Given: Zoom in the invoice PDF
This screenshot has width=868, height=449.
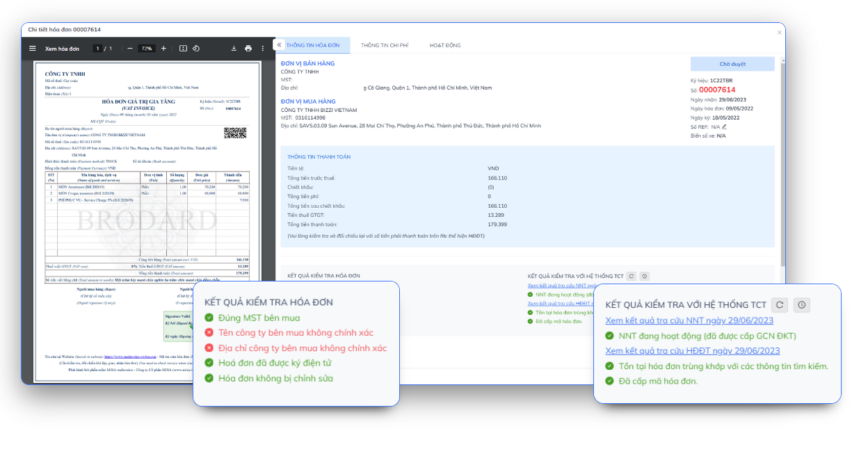Looking at the screenshot, I should tap(163, 49).
